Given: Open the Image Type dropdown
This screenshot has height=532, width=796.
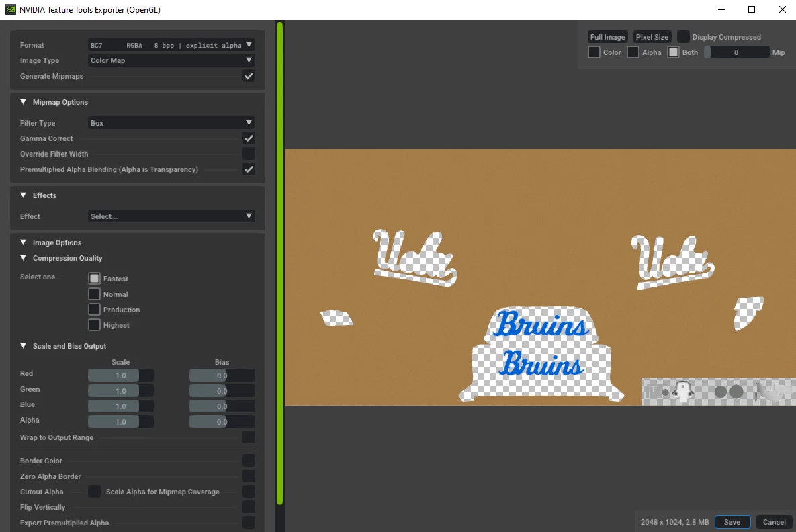Looking at the screenshot, I should 171,60.
